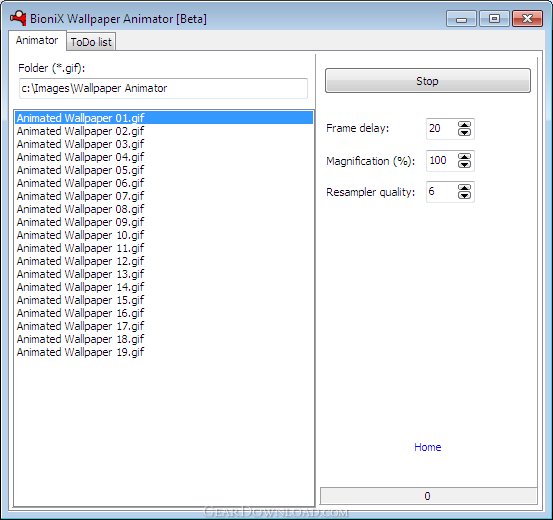The image size is (553, 520).
Task: Increase Frame delay with up arrow
Action: pos(464,125)
